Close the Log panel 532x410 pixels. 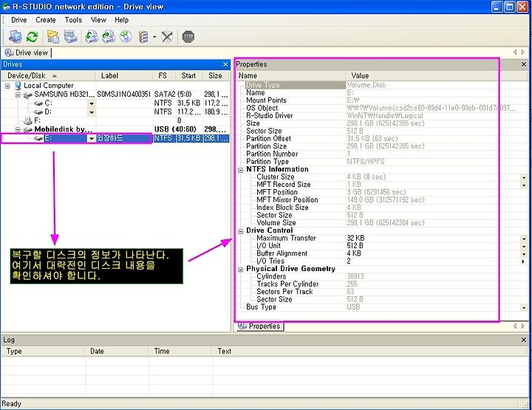click(x=524, y=340)
